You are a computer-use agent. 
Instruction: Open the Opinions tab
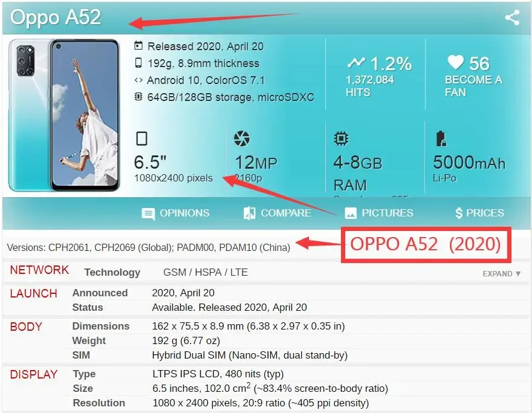tap(175, 213)
